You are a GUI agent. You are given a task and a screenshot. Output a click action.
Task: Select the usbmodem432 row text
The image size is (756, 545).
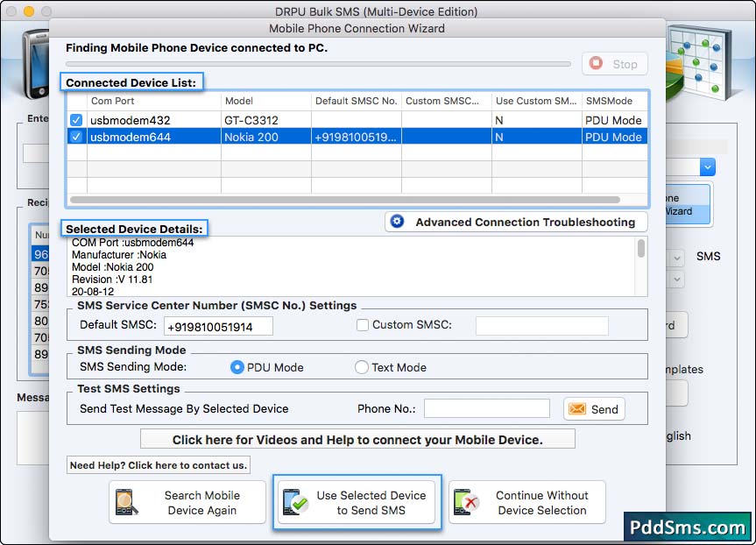tap(131, 120)
